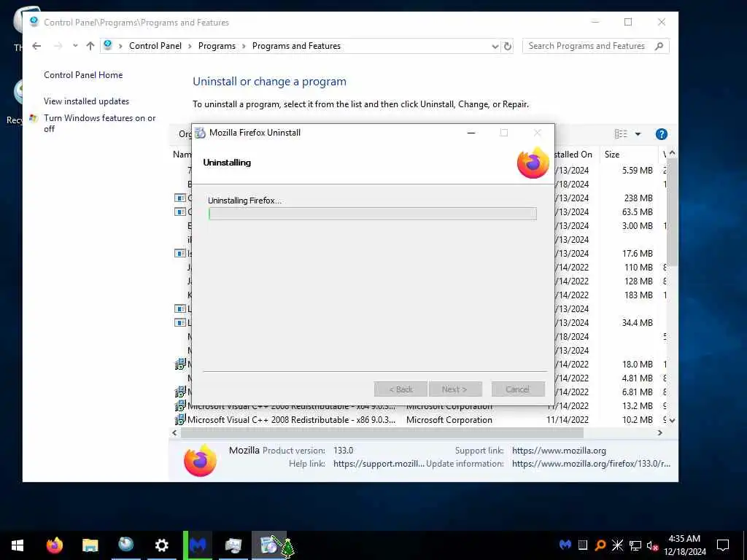Screen dimensions: 747x560
Task: Click the Next button in Firefox Uninstall
Action: point(454,389)
